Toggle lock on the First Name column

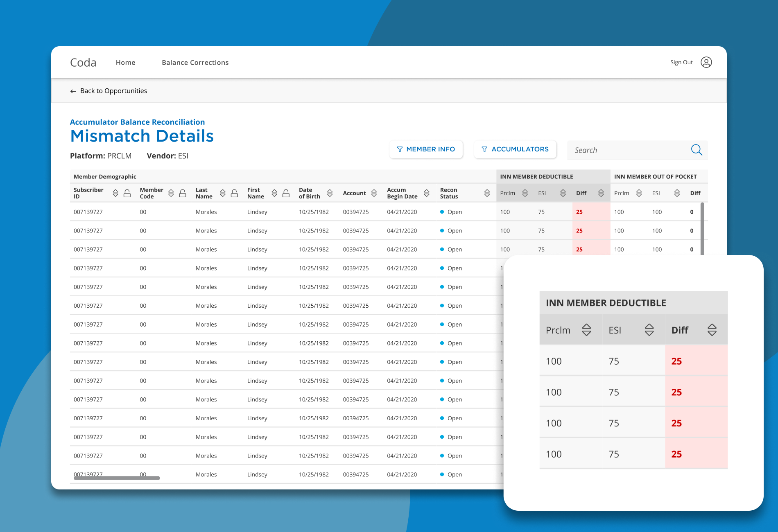tap(286, 193)
